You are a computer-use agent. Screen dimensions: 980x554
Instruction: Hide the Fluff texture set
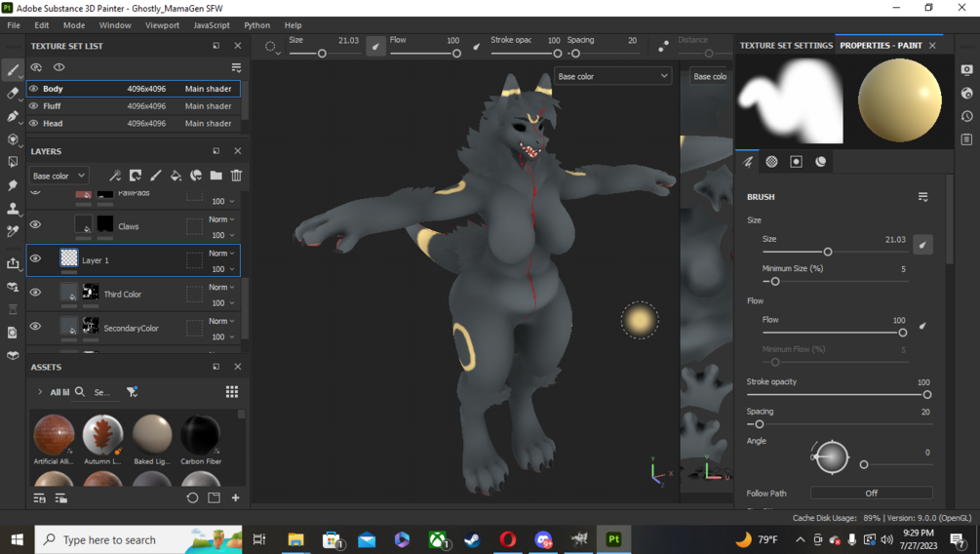point(34,106)
